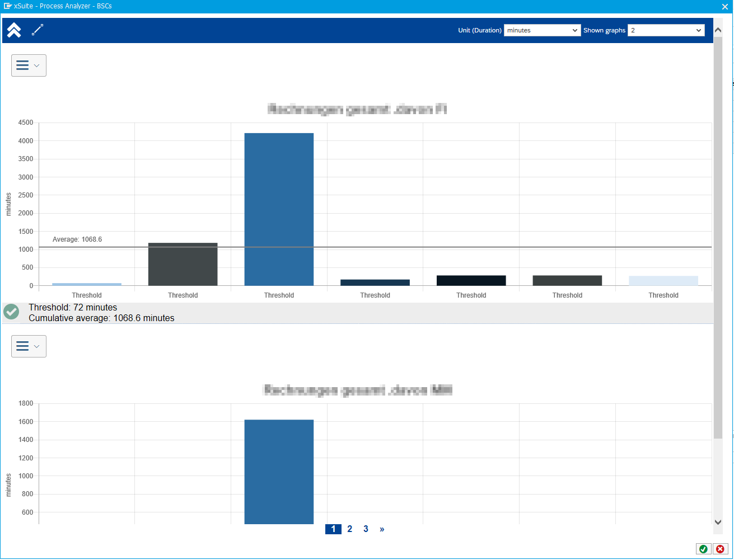Click the blue bar in the second chart

(279, 472)
